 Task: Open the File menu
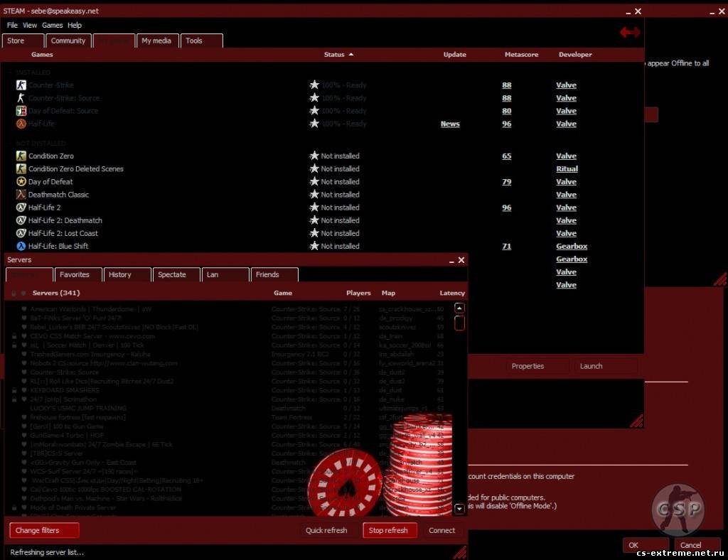(x=12, y=25)
